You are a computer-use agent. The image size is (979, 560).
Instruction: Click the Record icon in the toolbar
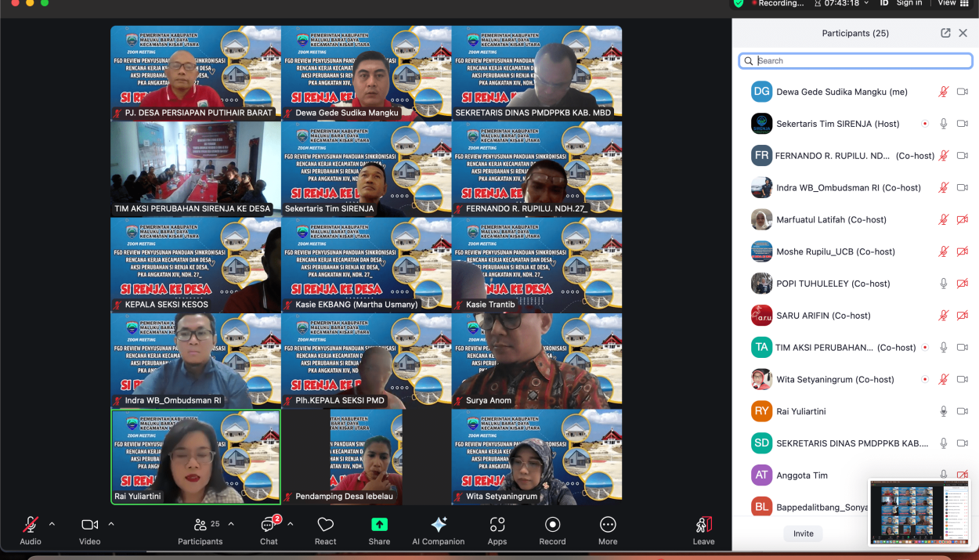coord(552,525)
